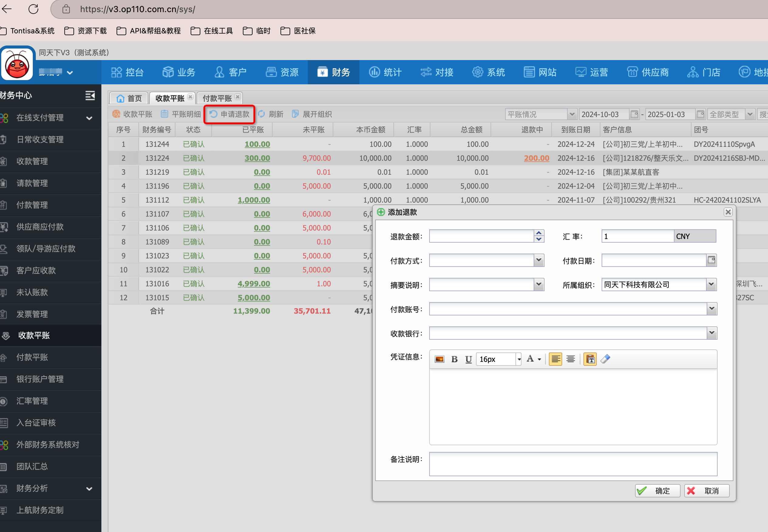Screen dimensions: 768x532
Task: Open 业务 in top navigation
Action: coord(179,72)
